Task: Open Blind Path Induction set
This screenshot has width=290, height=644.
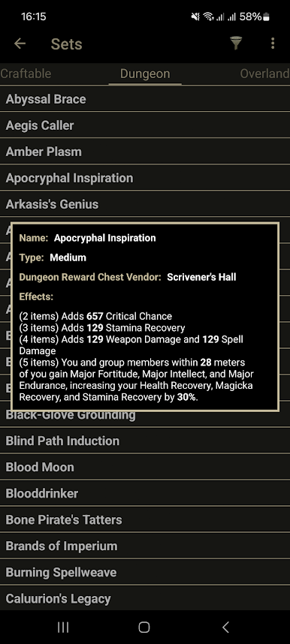Action: 145,441
